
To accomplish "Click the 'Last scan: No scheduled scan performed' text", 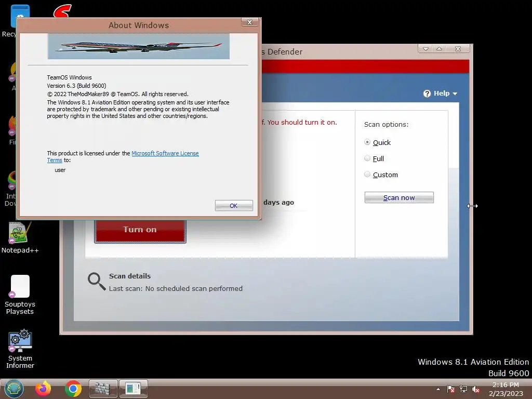I will coord(176,288).
